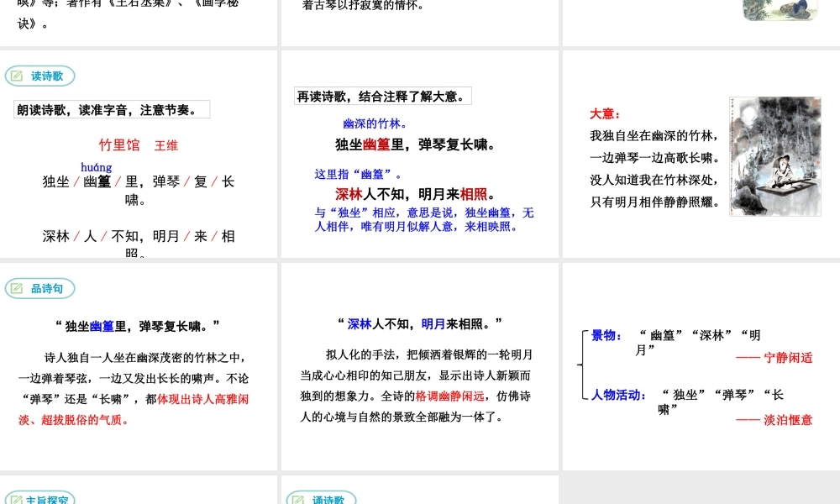Open the slide thumbnail containing 读诗歌
The height and width of the screenshot is (504, 840).
(139, 155)
